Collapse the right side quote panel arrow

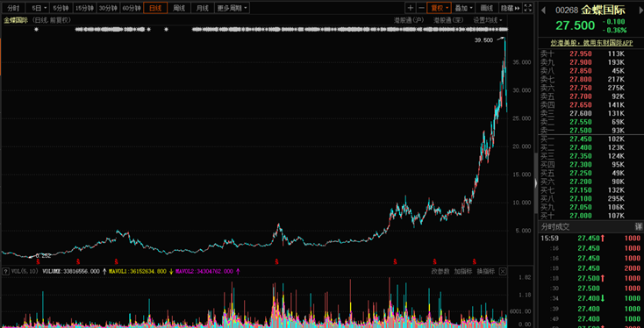point(535,183)
